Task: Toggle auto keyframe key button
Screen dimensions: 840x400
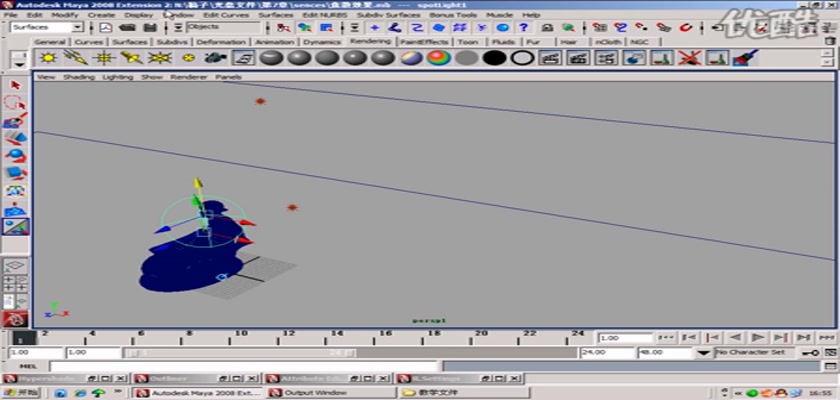Action: pyautogui.click(x=813, y=353)
